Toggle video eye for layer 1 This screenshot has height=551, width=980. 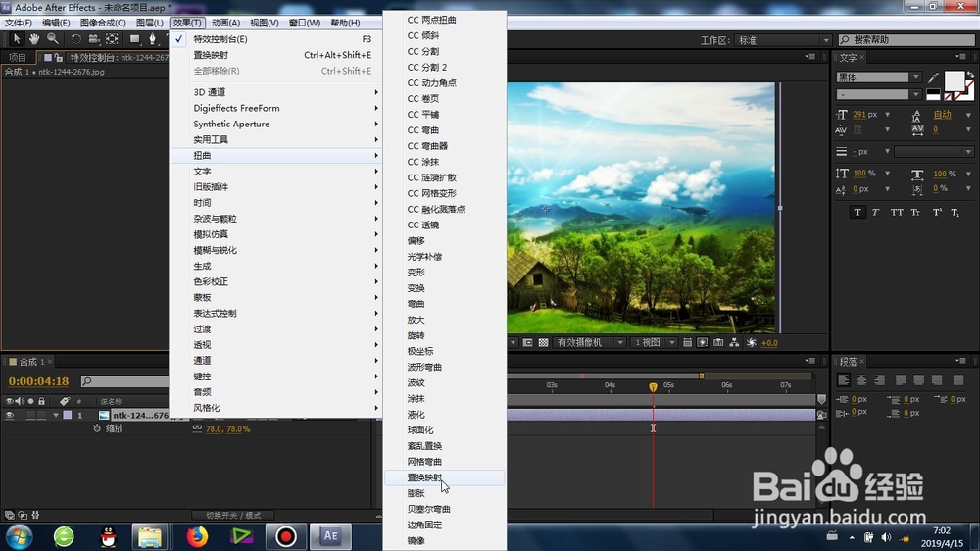pos(9,415)
